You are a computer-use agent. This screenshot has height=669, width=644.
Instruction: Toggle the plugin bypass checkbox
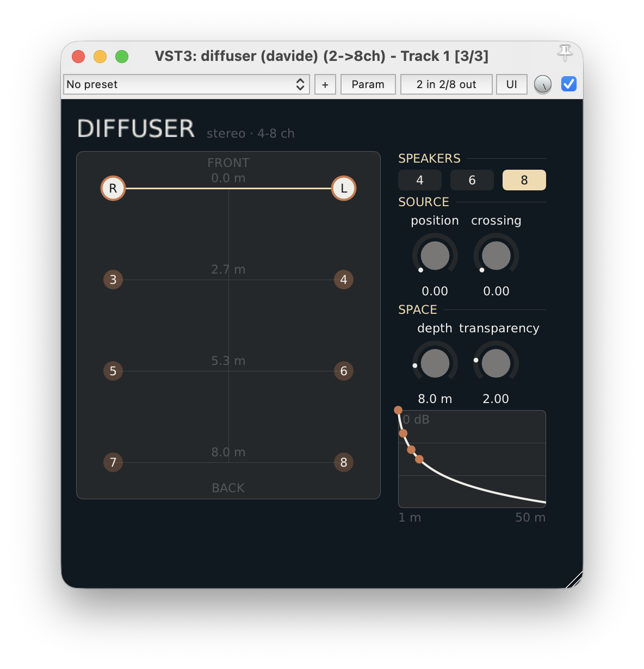(x=569, y=84)
